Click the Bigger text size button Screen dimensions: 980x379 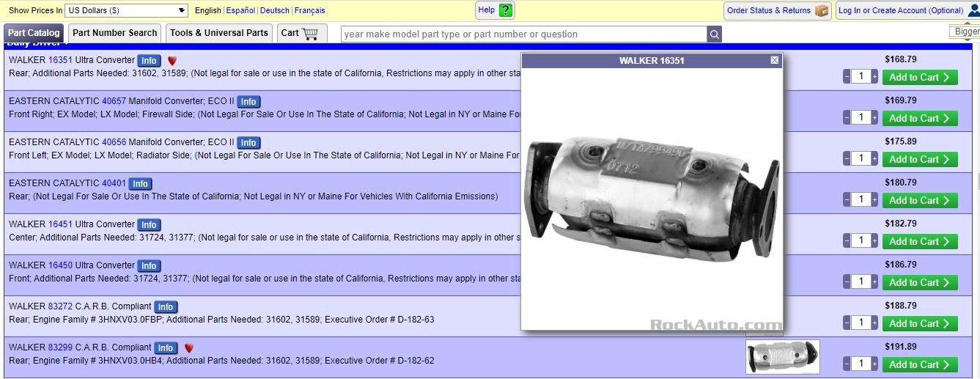click(x=966, y=32)
